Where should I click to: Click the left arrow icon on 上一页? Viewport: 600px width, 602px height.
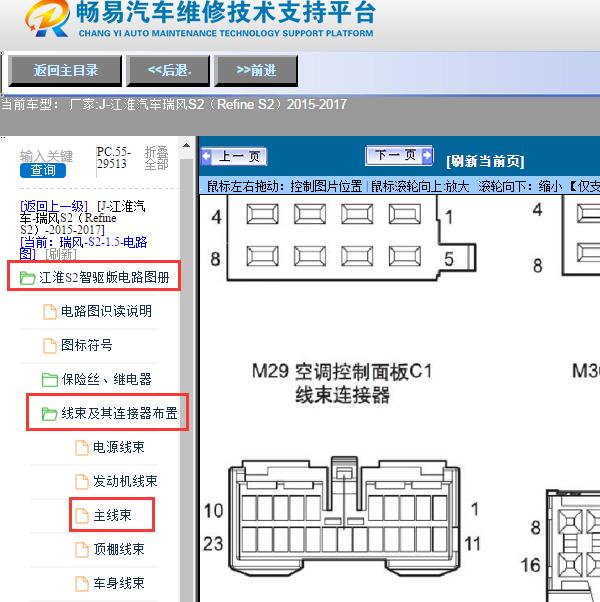tap(207, 157)
